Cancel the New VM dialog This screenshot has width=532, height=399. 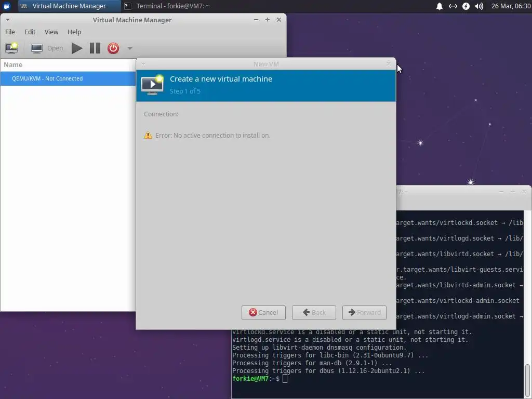pyautogui.click(x=263, y=312)
